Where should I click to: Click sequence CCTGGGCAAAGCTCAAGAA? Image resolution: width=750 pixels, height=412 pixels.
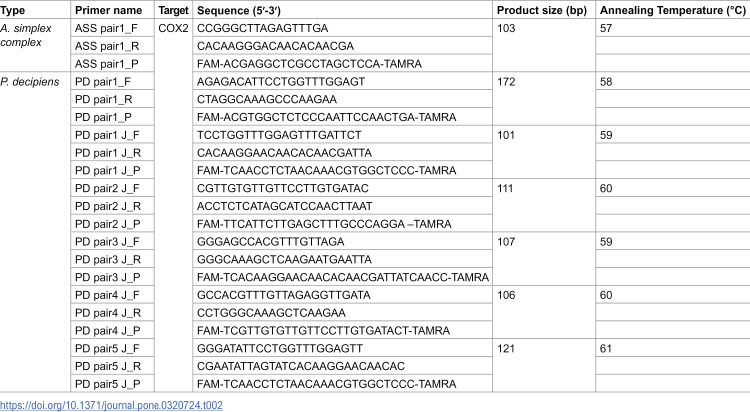(x=271, y=313)
